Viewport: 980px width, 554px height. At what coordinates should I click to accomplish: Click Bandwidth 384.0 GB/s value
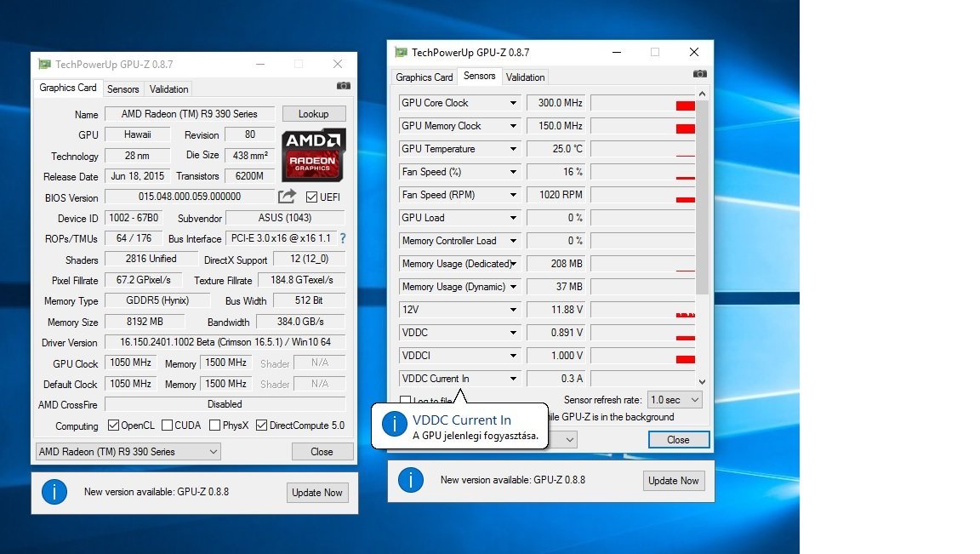coord(300,322)
